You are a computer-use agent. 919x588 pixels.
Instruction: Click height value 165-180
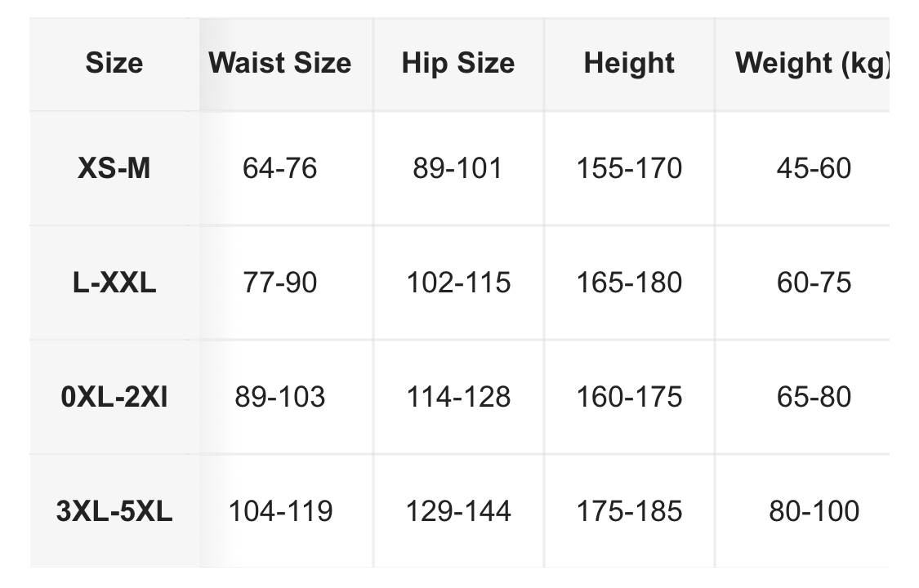click(629, 283)
